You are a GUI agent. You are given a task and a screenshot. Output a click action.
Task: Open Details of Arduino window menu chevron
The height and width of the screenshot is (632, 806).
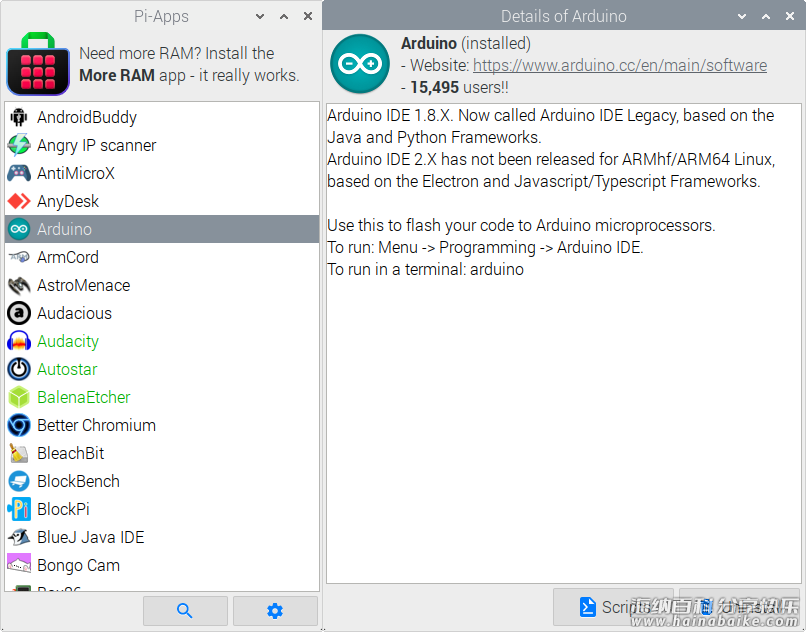point(742,16)
